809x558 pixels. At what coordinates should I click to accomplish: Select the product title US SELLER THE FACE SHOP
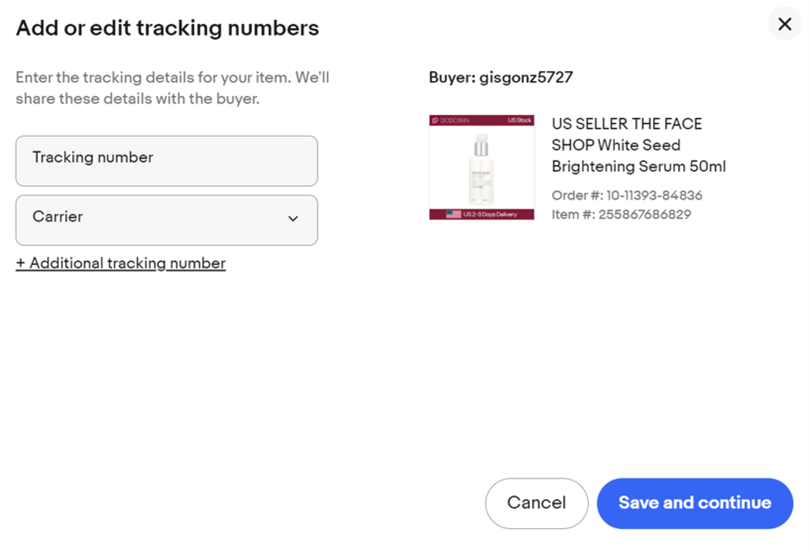tap(639, 145)
